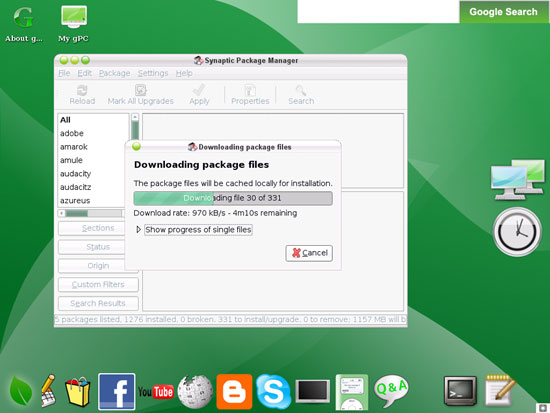Image resolution: width=550 pixels, height=413 pixels.
Task: Click the download progress bar
Action: click(x=233, y=198)
